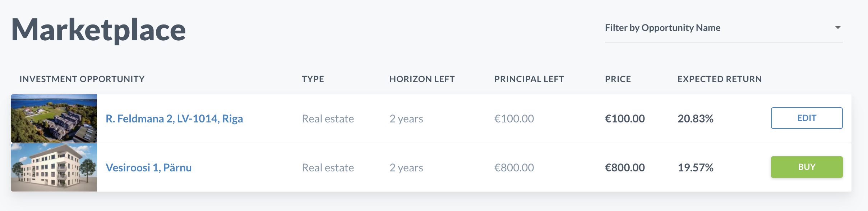Screen dimensions: 868x211
Task: Click the EDIT button for R. Feldmana
Action: [807, 118]
